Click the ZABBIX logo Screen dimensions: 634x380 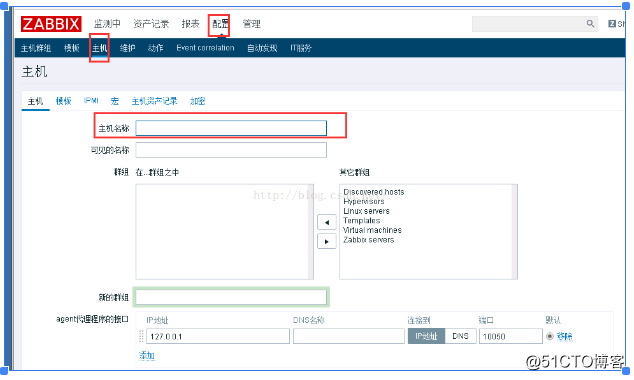tap(51, 24)
